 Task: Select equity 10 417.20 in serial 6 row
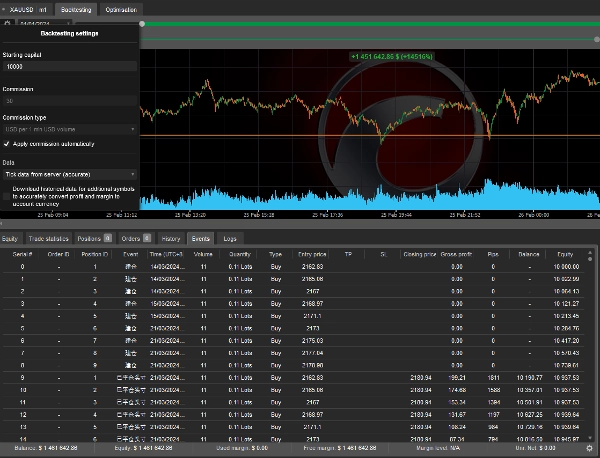click(x=566, y=341)
